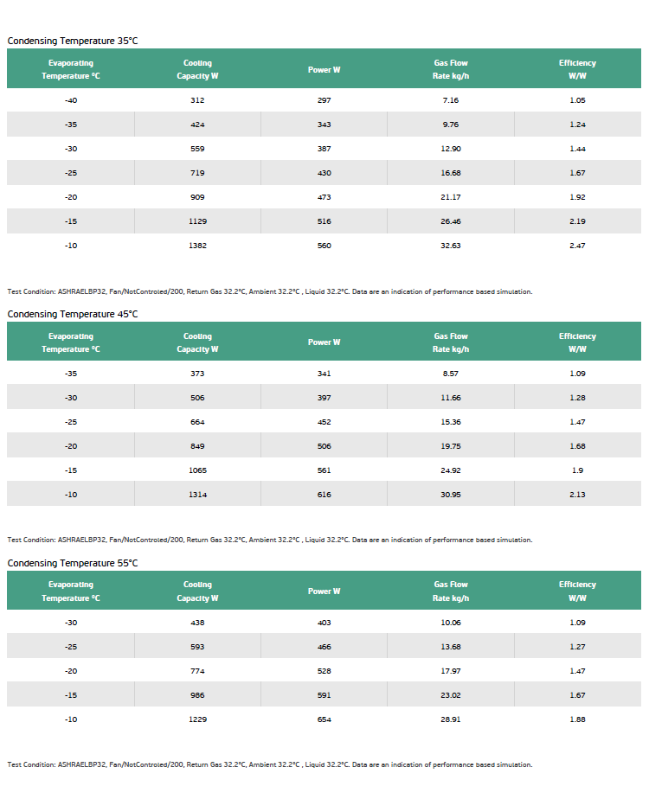Screen dimensions: 649x812
Task: Click efficiency value 1.9
Action: pos(577,470)
